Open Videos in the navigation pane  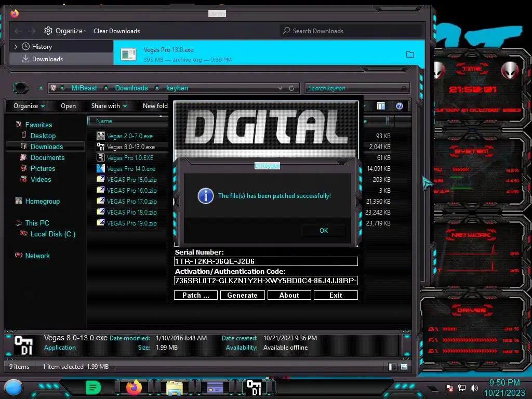click(41, 179)
